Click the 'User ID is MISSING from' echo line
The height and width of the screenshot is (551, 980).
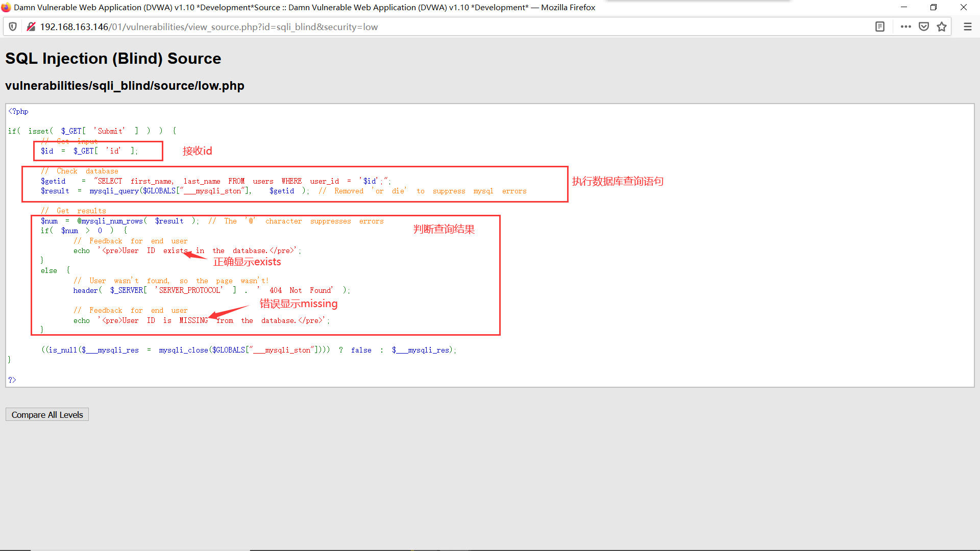click(202, 320)
